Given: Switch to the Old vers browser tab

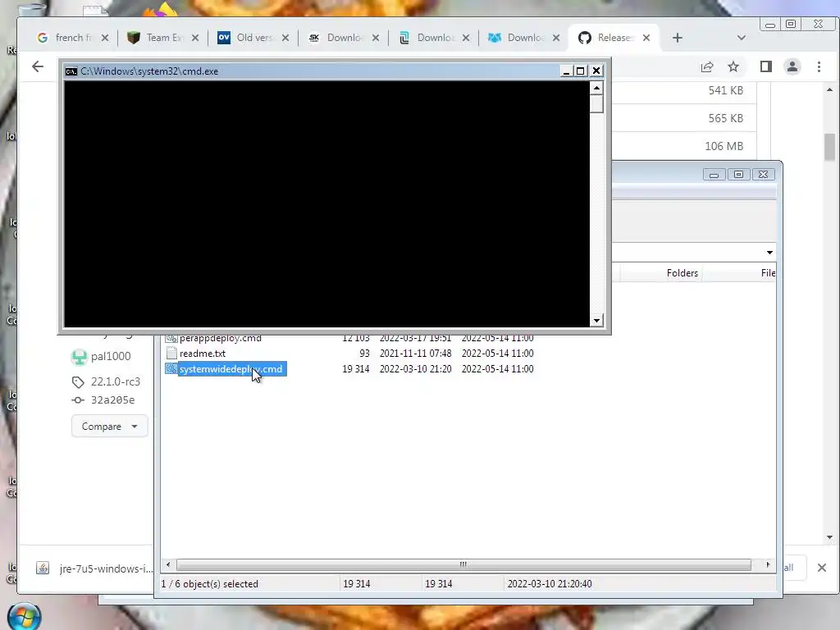Looking at the screenshot, I should [247, 38].
